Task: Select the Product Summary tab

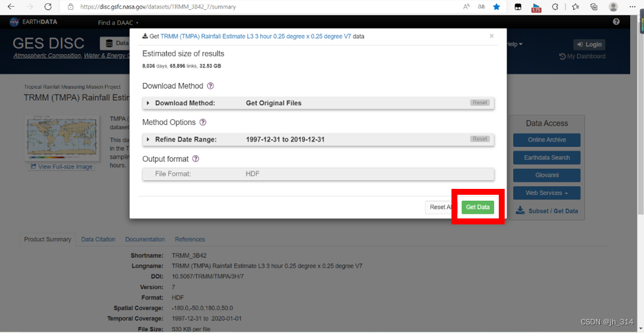Action: click(47, 240)
